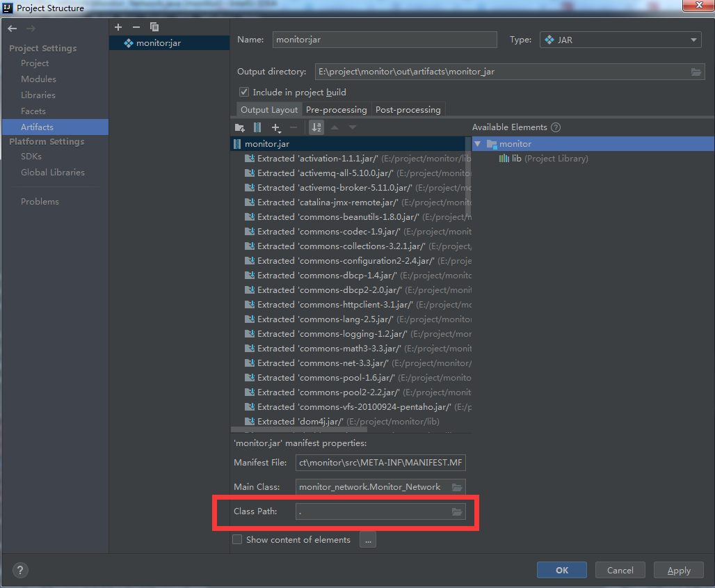The width and height of the screenshot is (715, 588).
Task: Open Available Elements help icon
Action: (x=556, y=127)
